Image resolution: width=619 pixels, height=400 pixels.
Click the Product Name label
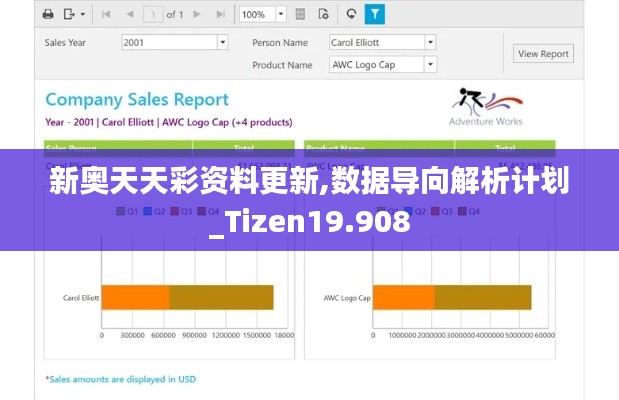[282, 65]
